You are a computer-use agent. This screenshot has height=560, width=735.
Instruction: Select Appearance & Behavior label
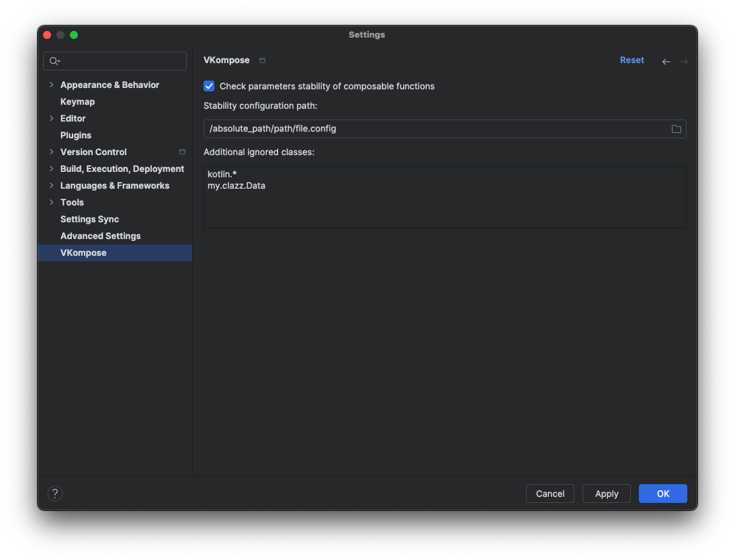point(110,85)
